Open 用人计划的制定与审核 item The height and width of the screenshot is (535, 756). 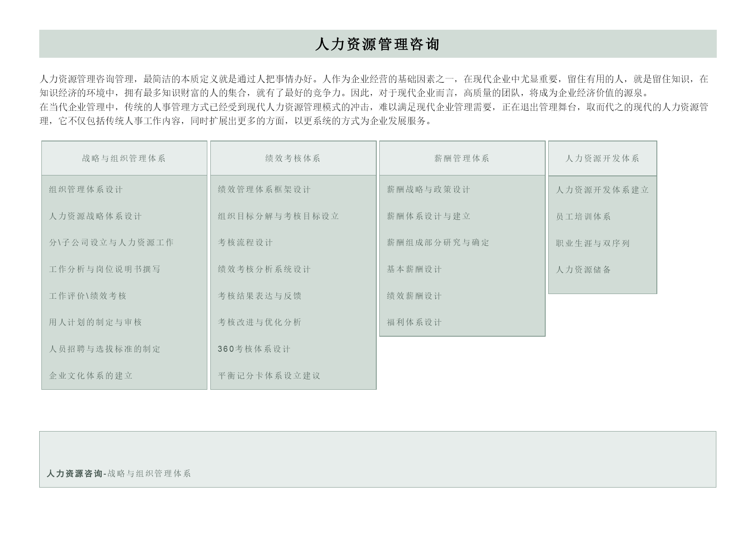[x=95, y=322]
